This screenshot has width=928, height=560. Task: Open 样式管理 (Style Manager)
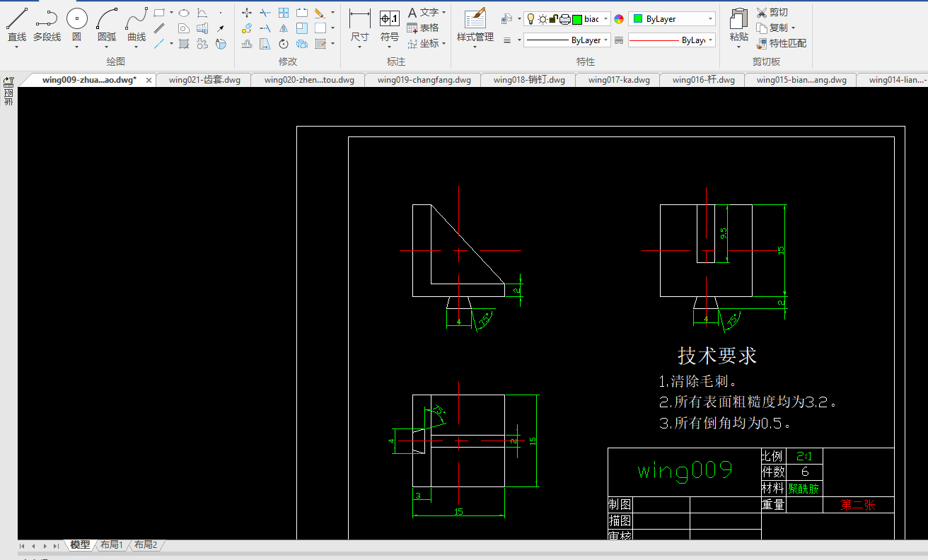click(475, 25)
